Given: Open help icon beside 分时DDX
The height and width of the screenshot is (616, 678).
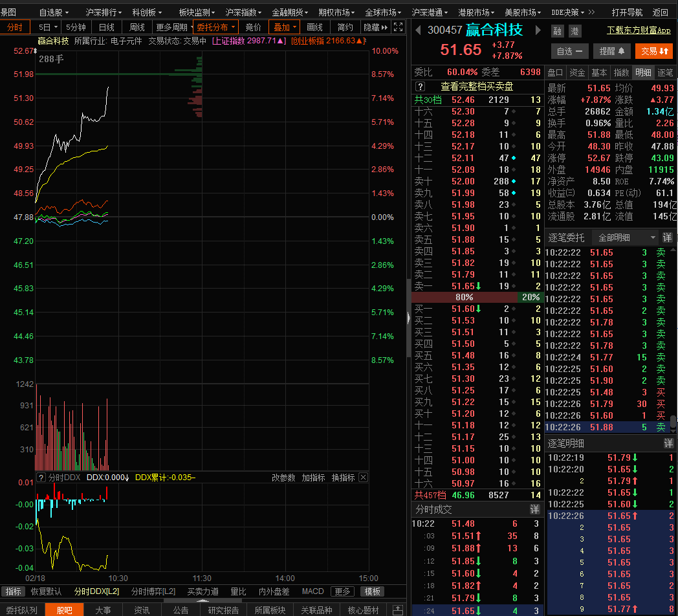Looking at the screenshot, I should [x=41, y=478].
